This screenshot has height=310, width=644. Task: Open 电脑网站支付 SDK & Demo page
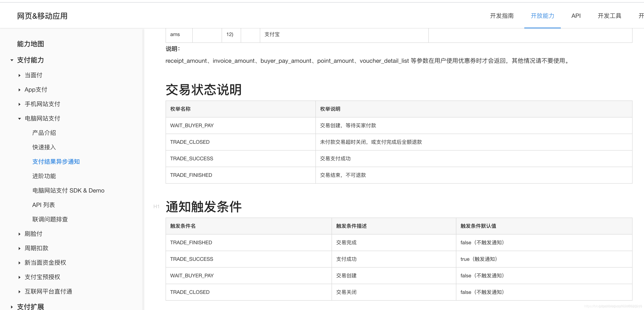[68, 191]
